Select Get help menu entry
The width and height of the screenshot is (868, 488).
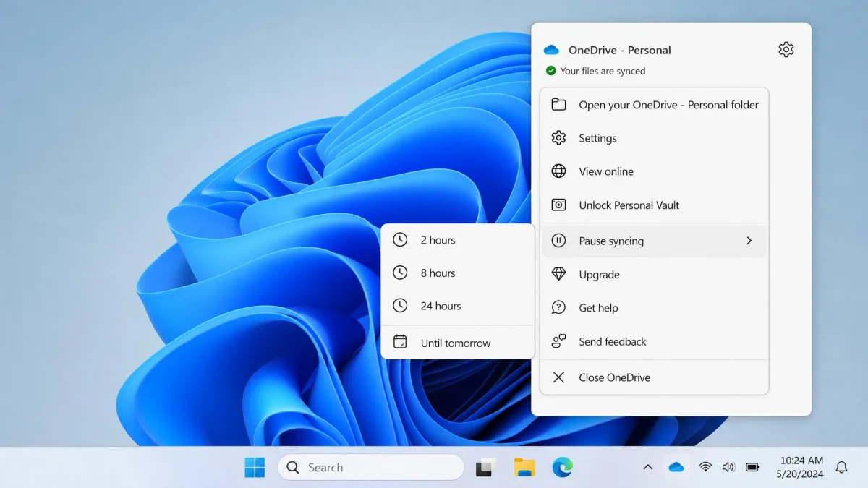coord(655,308)
